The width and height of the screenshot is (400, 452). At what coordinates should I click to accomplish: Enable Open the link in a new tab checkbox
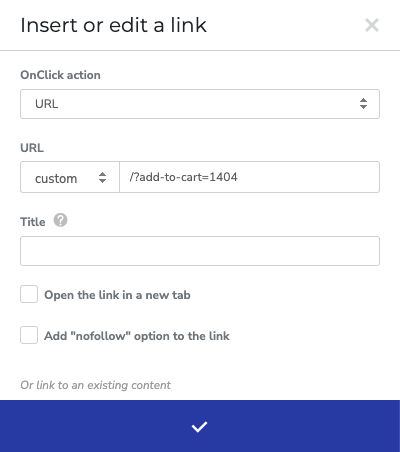[29, 294]
